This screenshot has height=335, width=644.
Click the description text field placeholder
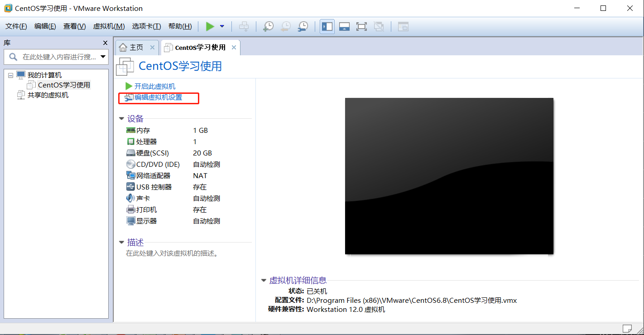(173, 253)
